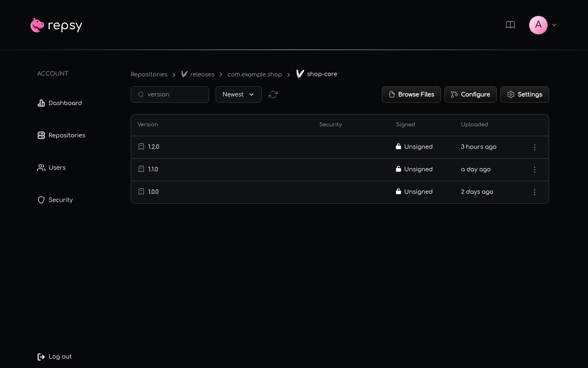The image size is (588, 368).
Task: Click Repositories breadcrumb link
Action: pyautogui.click(x=149, y=74)
